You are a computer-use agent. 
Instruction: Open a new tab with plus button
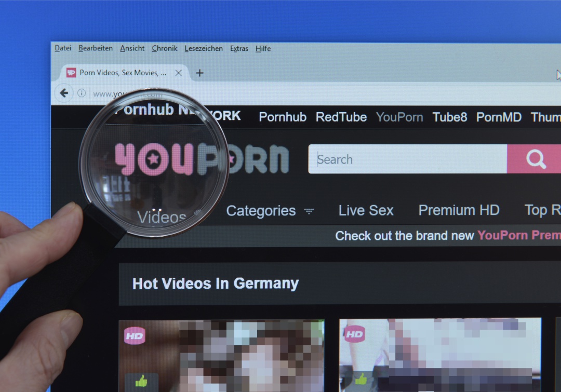click(199, 73)
